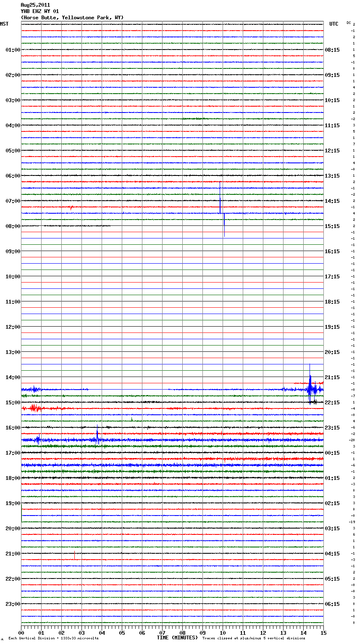Select the '04' minute axis label
Image resolution: width=357 pixels, height=644 pixels.
point(102,633)
